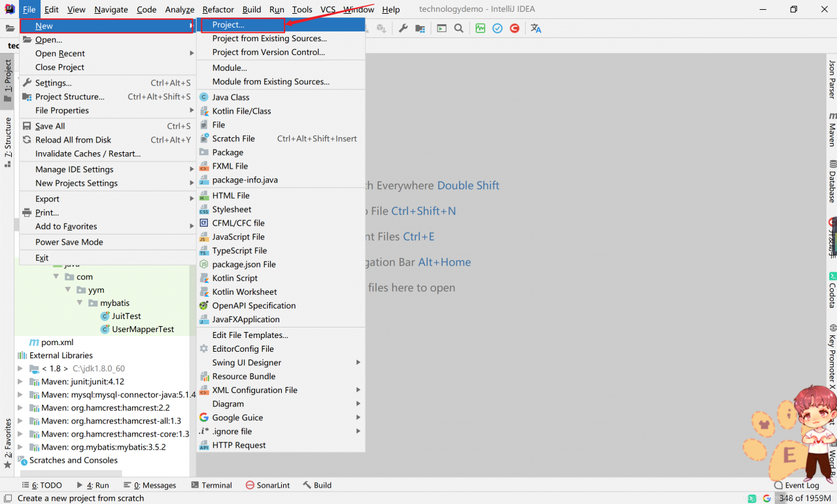Open the Structure tool window tab
Viewport: 837px width, 504px height.
click(x=7, y=142)
